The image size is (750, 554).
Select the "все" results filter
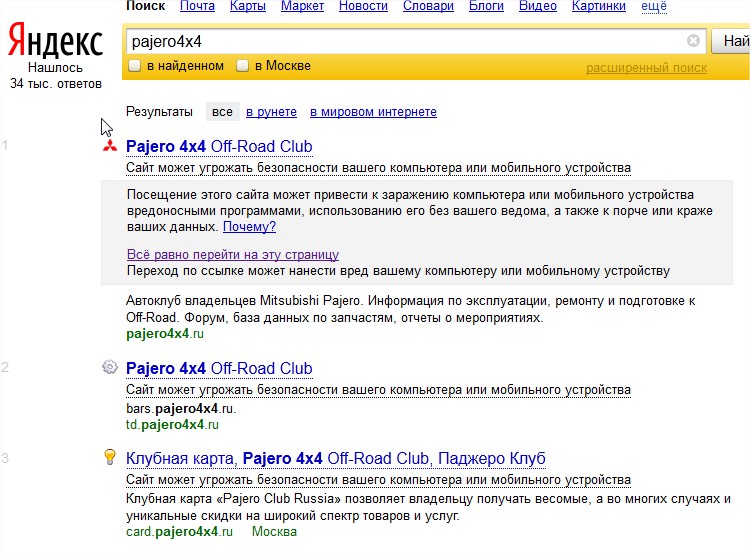222,112
